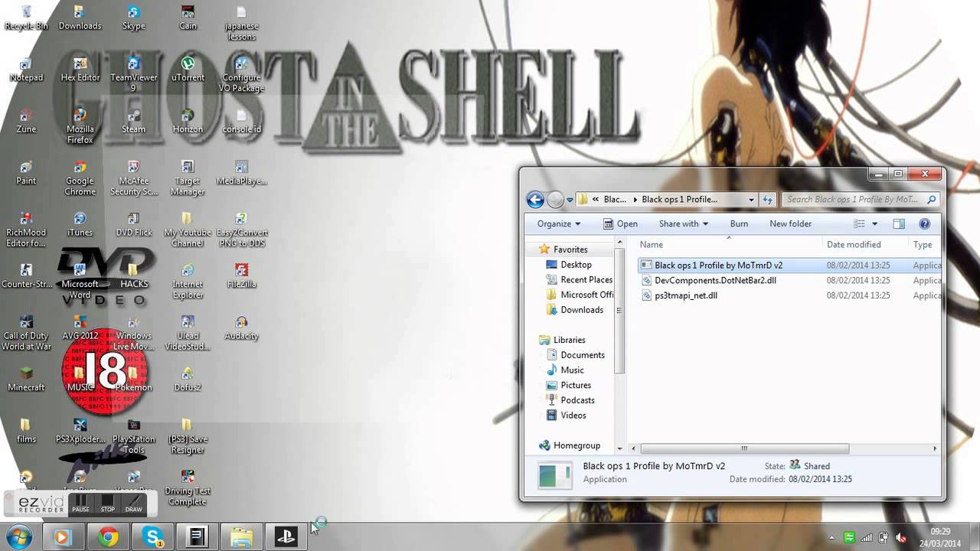Open File Explorer from taskbar
Viewport: 980px width, 551px height.
(242, 537)
